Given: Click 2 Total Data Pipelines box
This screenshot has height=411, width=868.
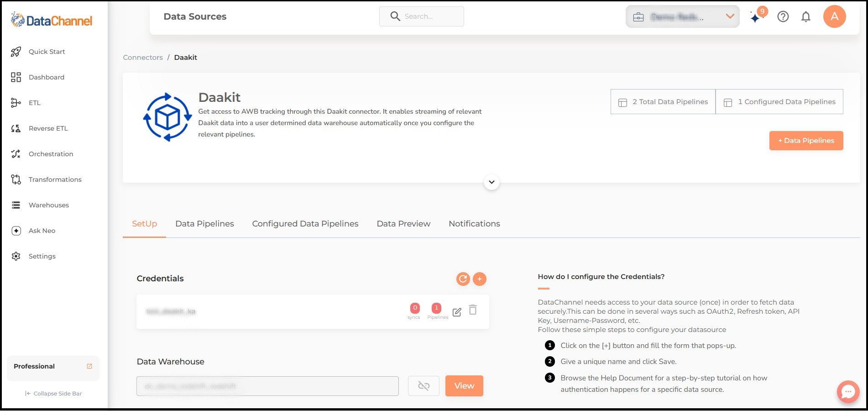Looking at the screenshot, I should pos(663,102).
